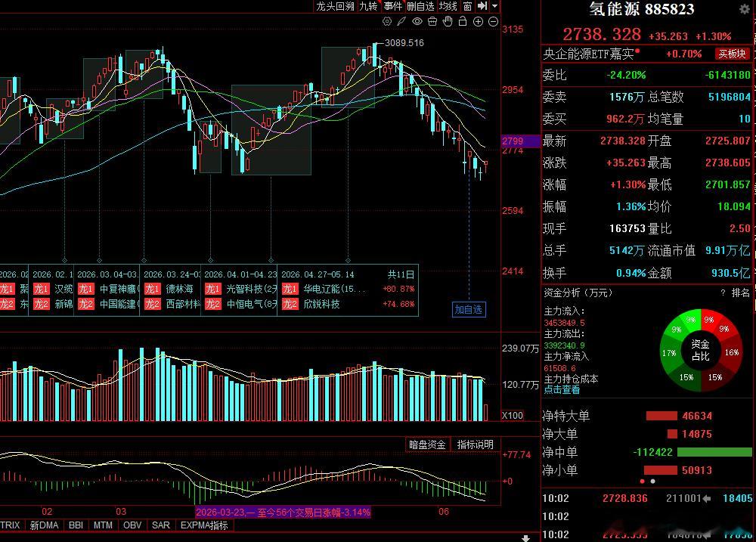
Task: Click the 2799 price marker on the axis
Action: [x=521, y=141]
